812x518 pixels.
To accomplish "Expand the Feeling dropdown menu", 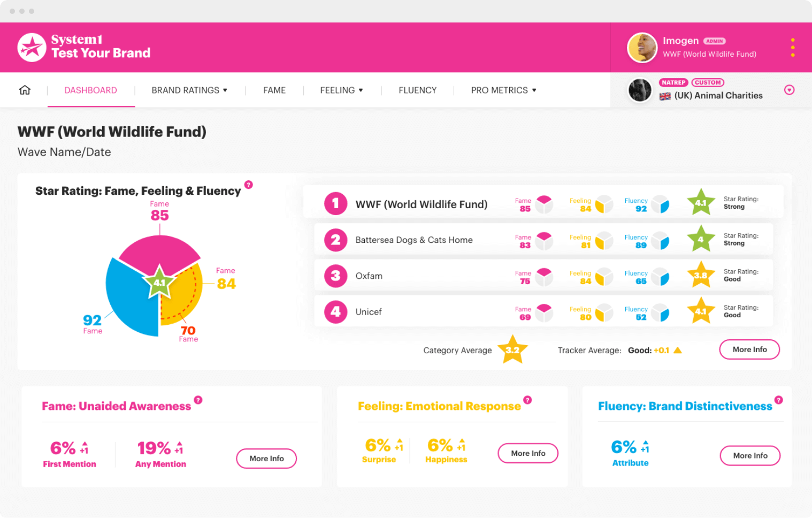I will click(342, 90).
